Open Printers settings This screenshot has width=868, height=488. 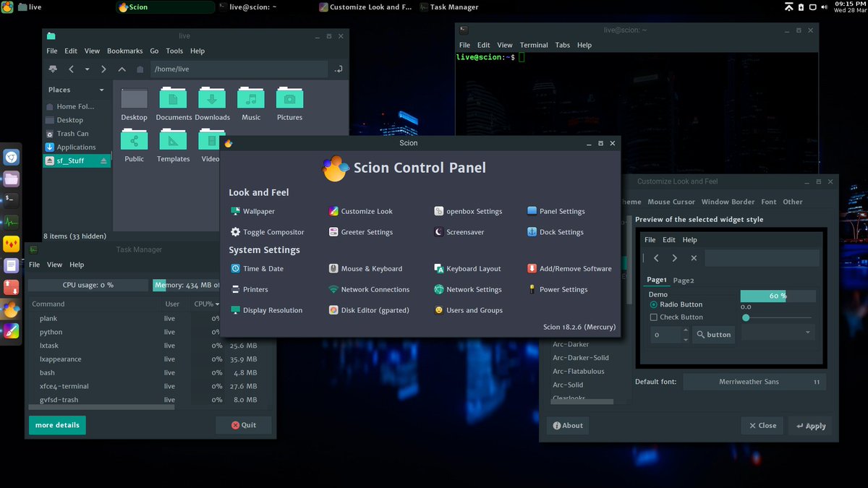click(249, 289)
